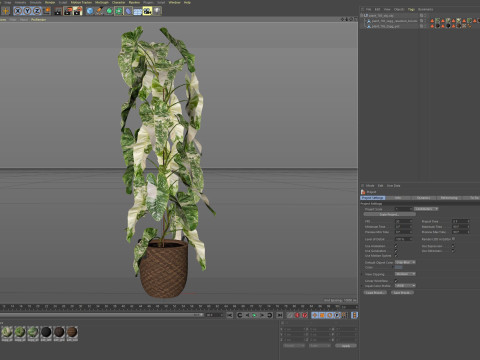Select first green leaf material thumbnail
This screenshot has height=360, width=480.
pos(7,333)
